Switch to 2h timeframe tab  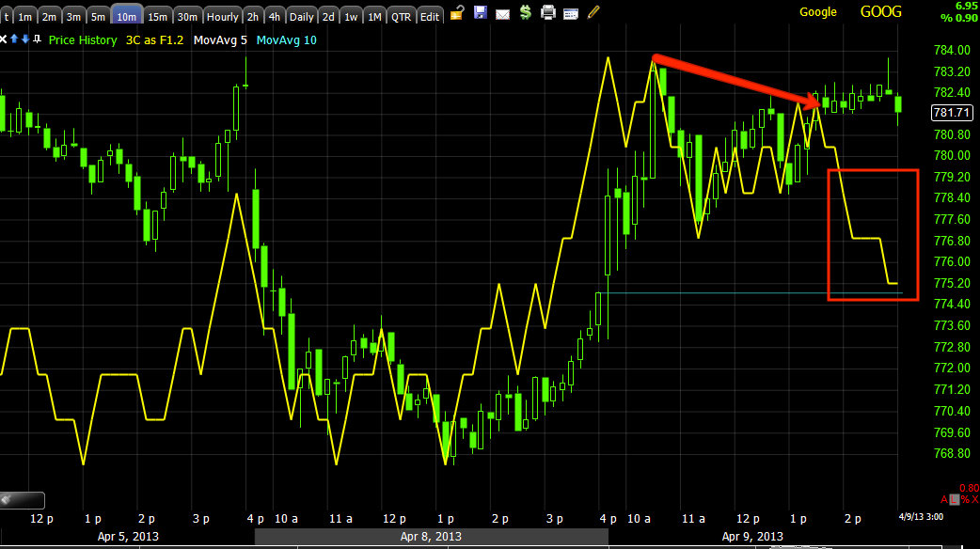point(252,17)
